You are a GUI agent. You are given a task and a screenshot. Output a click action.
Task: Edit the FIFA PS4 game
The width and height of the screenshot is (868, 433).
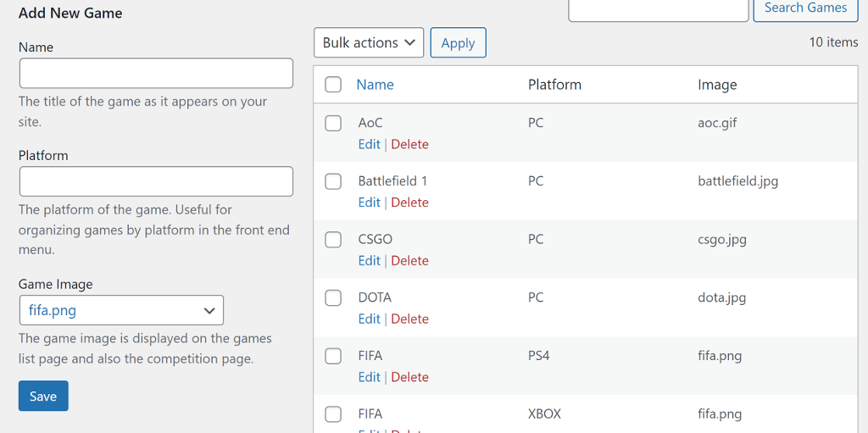[370, 377]
